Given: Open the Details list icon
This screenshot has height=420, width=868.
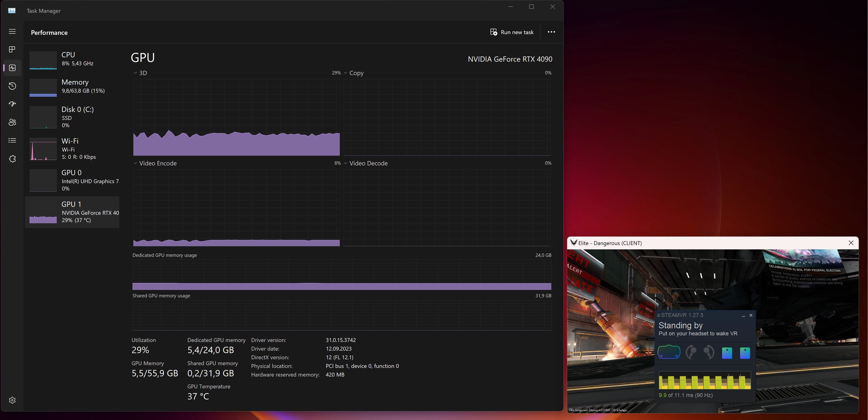Looking at the screenshot, I should [x=12, y=140].
